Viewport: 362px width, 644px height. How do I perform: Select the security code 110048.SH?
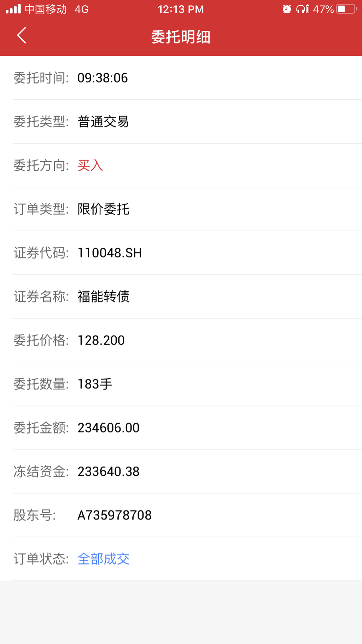click(110, 253)
